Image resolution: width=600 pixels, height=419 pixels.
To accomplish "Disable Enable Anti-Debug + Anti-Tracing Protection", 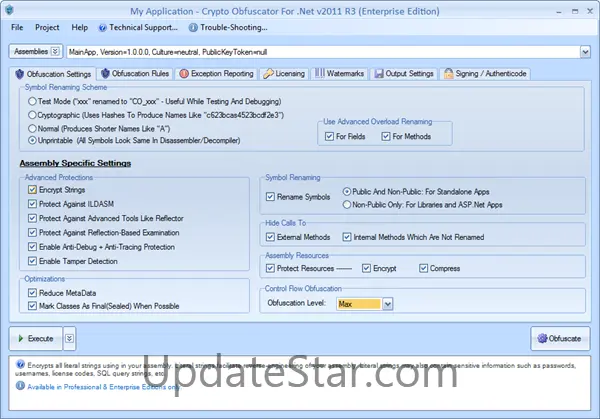I will pyautogui.click(x=33, y=247).
